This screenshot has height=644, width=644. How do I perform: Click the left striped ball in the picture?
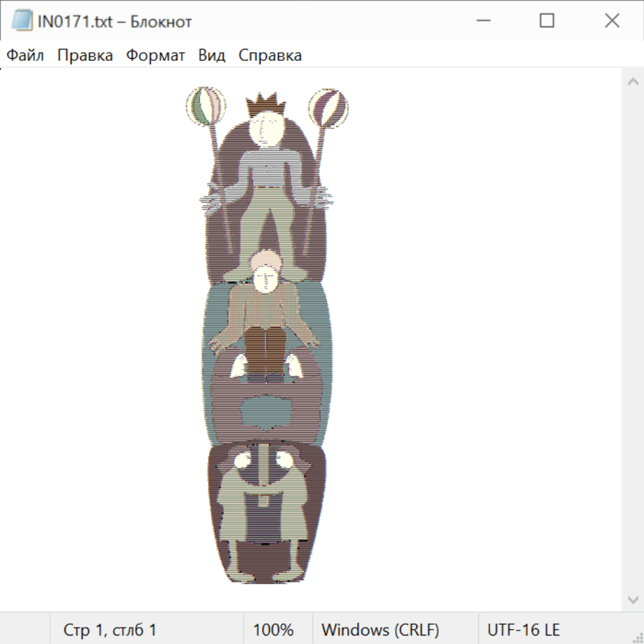pyautogui.click(x=205, y=107)
